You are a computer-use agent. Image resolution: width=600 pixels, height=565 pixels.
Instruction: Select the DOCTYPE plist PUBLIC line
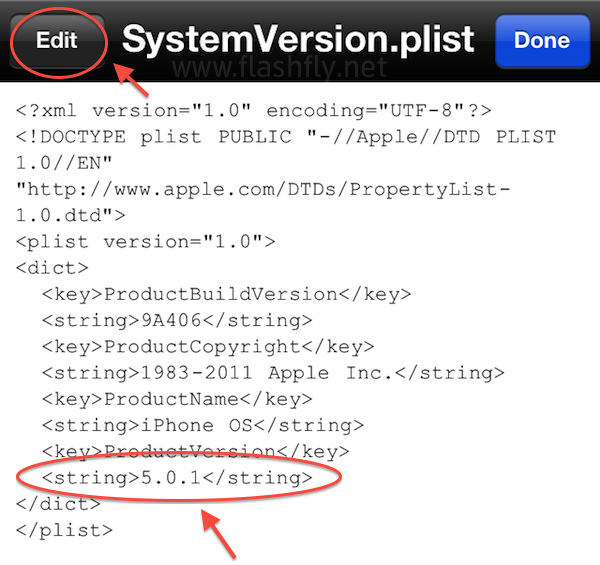285,136
